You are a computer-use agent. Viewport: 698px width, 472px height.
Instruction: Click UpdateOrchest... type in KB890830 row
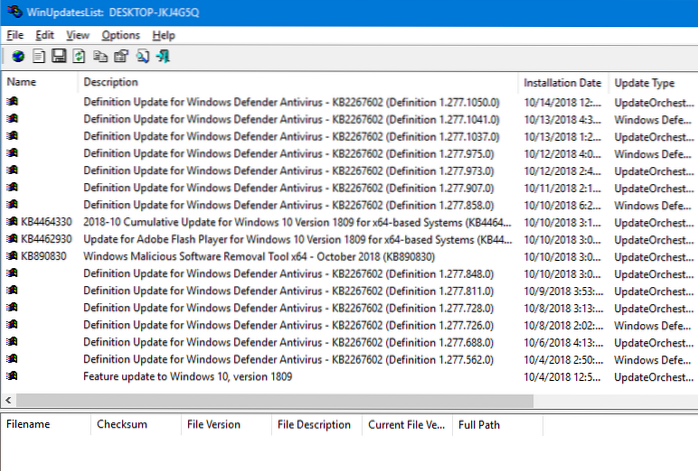(x=654, y=257)
